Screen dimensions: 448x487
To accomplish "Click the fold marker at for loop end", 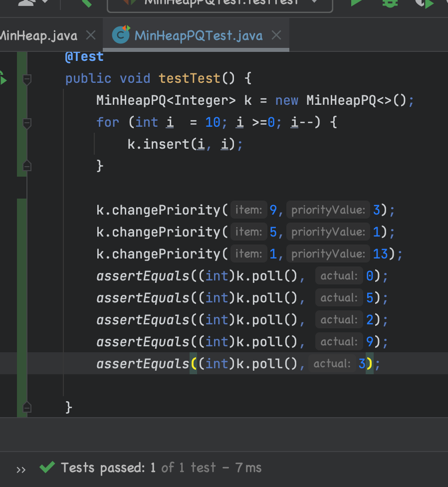I will point(27,166).
